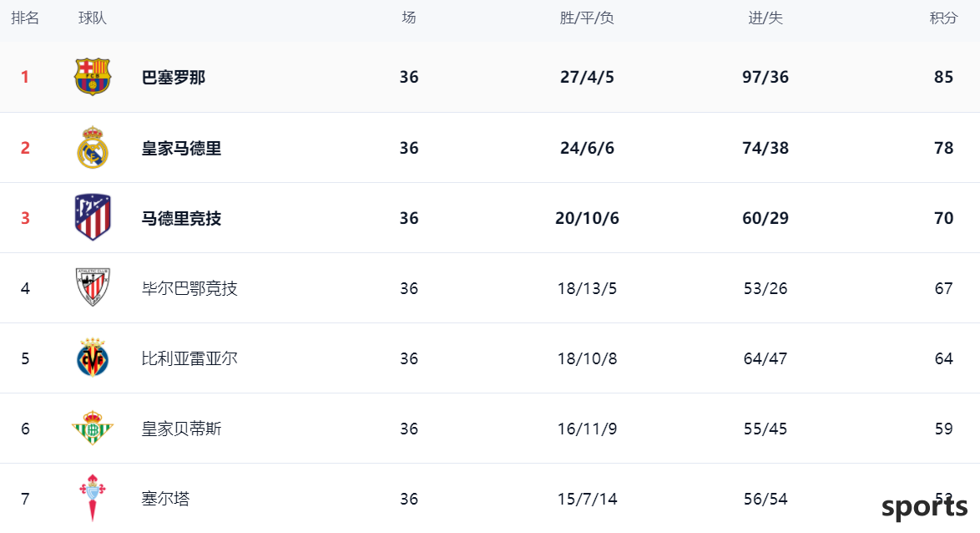
Task: Select the Athletic Bilbao crest icon
Action: tap(93, 287)
